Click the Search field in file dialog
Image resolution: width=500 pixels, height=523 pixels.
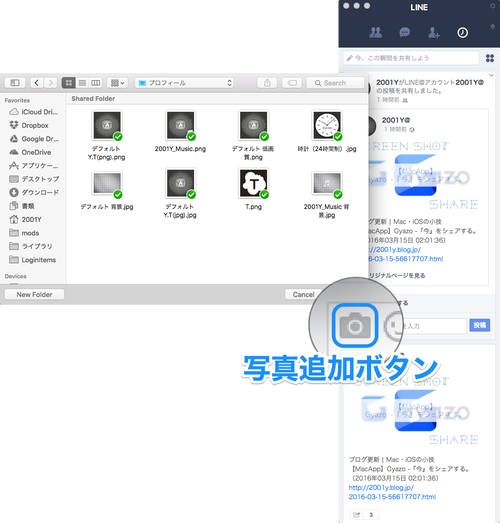(x=335, y=83)
